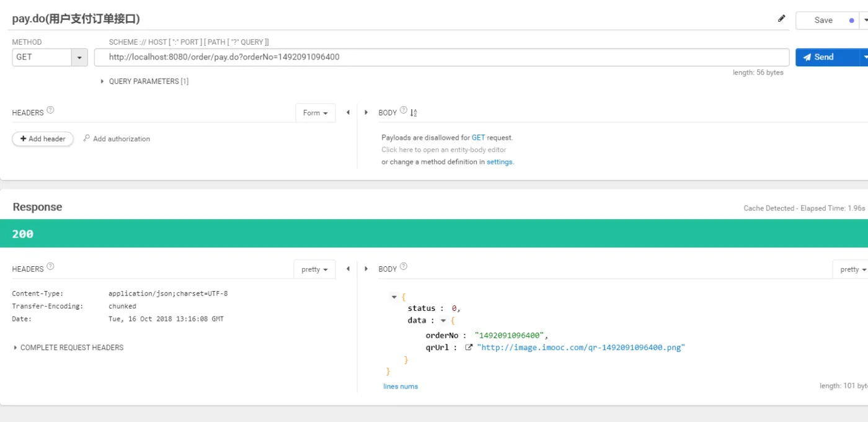Open the settings link
Image resolution: width=868 pixels, height=422 pixels.
499,162
